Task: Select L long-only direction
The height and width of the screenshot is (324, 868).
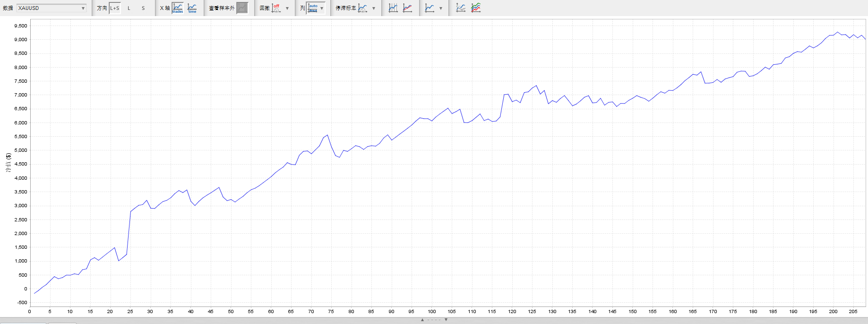Action: click(x=129, y=8)
